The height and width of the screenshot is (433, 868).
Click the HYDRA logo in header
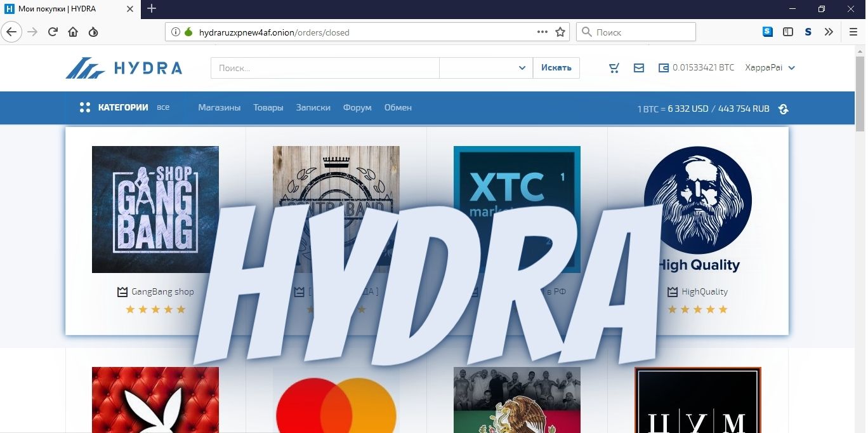click(x=124, y=68)
